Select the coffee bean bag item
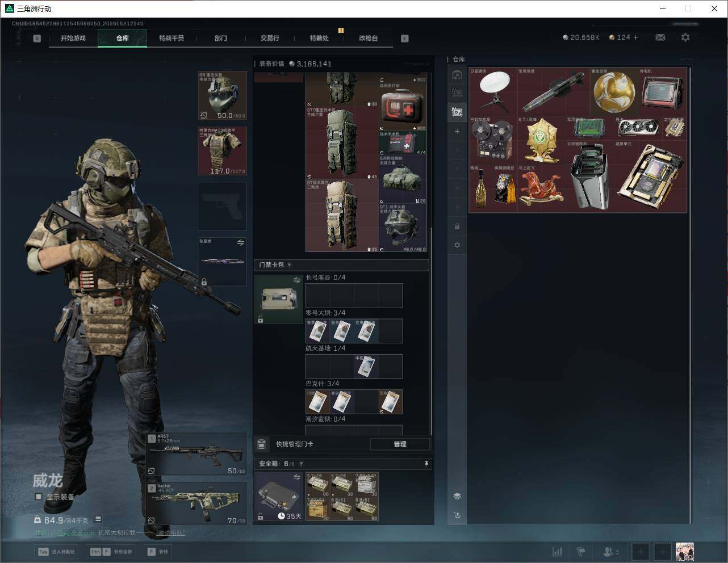 coord(505,188)
